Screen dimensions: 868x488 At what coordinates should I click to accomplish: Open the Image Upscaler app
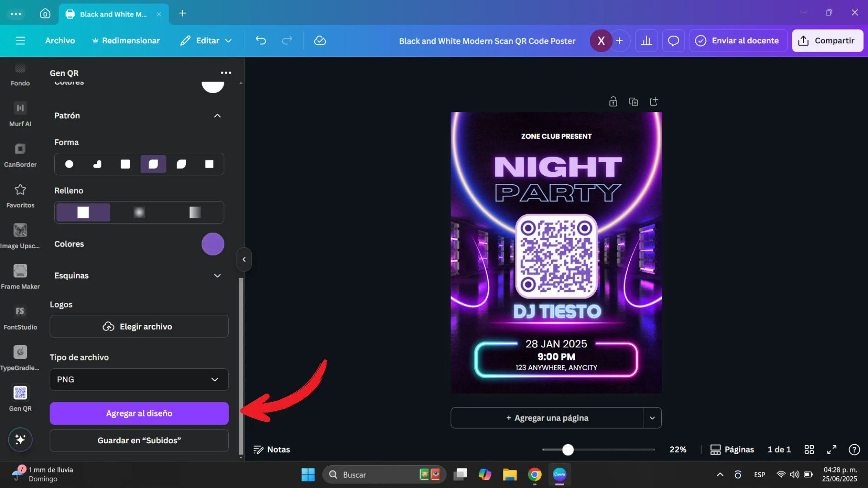tap(20, 236)
